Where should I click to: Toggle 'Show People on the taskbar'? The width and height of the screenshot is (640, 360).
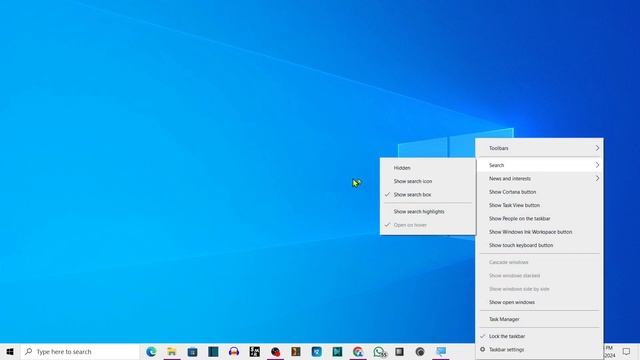pos(539,219)
